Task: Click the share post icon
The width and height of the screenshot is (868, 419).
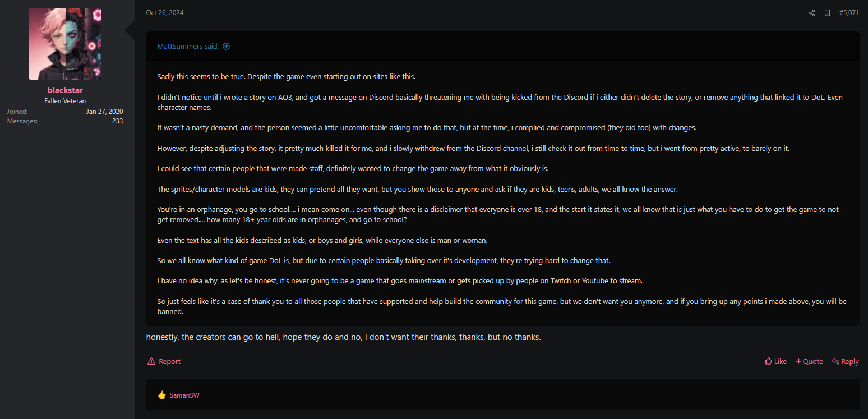Action: click(811, 13)
